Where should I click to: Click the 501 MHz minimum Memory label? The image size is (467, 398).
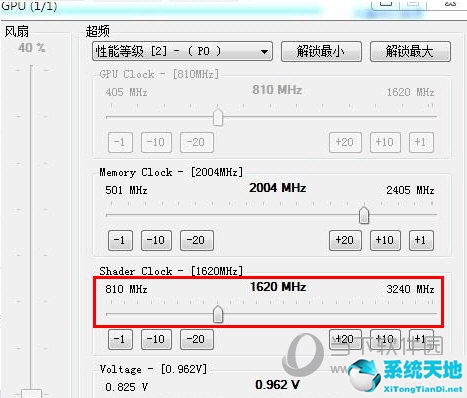click(126, 190)
